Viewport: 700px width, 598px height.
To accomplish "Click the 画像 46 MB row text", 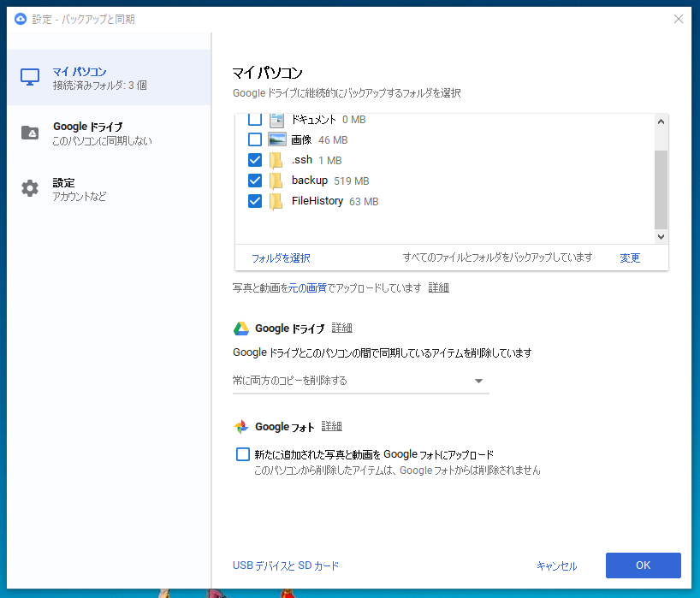I will [x=319, y=139].
